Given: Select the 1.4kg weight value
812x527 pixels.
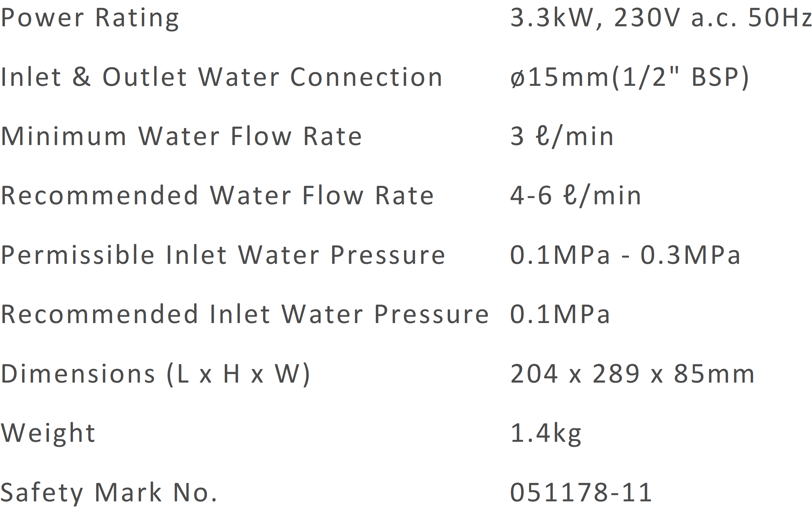Looking at the screenshot, I should click(x=546, y=434).
